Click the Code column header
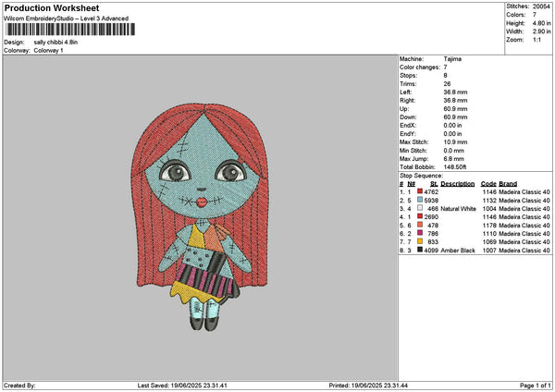Viewport: 555px width, 392px height. click(x=488, y=183)
